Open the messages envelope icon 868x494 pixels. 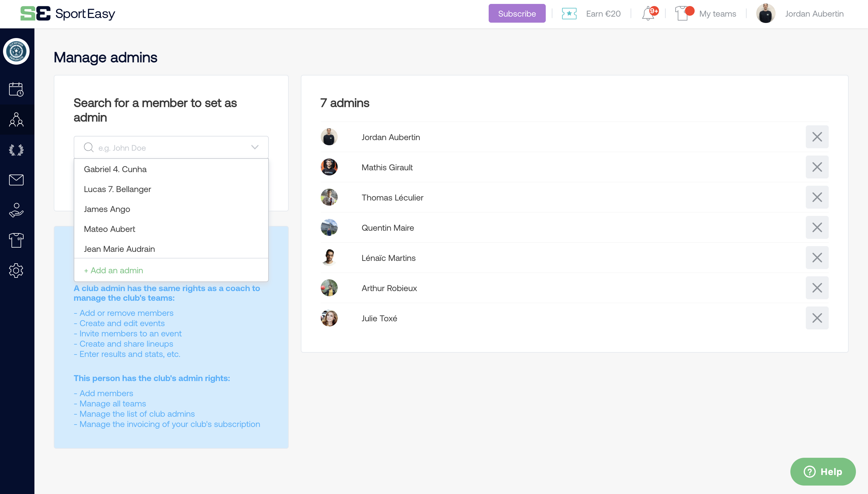click(x=16, y=180)
